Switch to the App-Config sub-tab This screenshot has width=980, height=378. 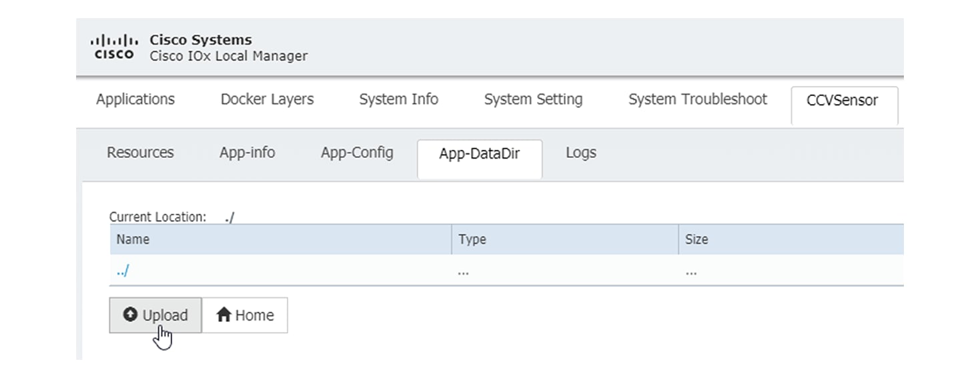pos(357,153)
